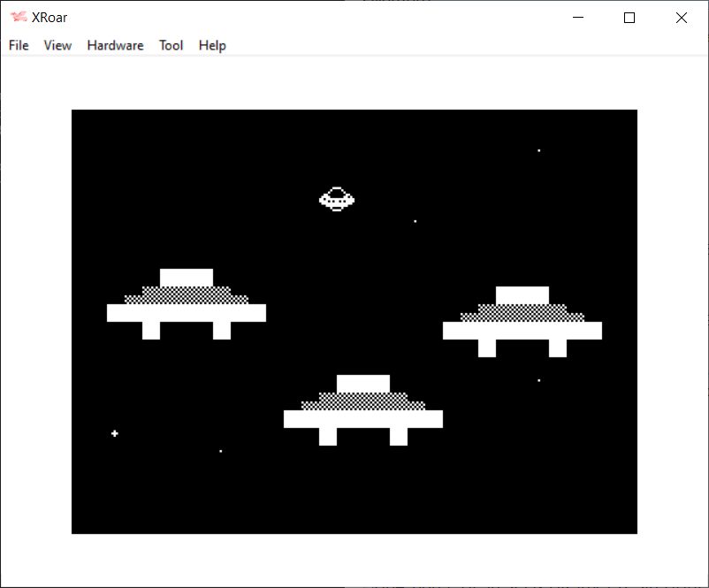Click the white dome of the bottom-center saucer
The height and width of the screenshot is (588, 709).
[x=363, y=383]
